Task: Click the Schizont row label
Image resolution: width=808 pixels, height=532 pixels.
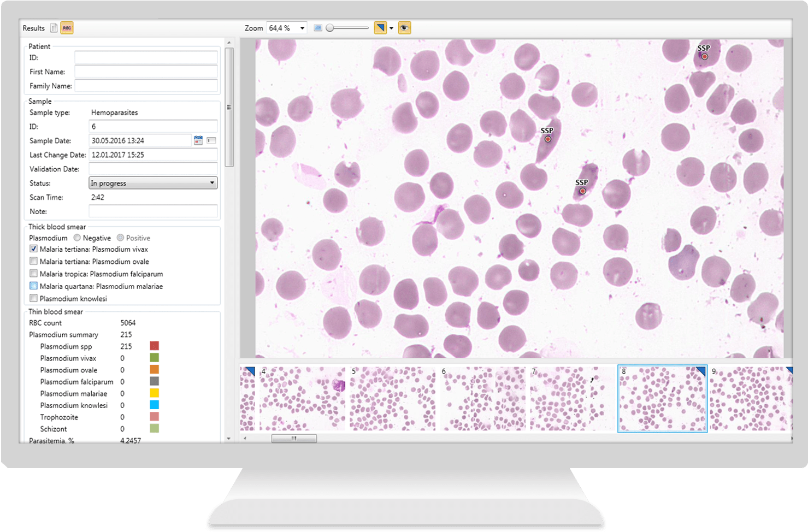Action: tap(54, 429)
